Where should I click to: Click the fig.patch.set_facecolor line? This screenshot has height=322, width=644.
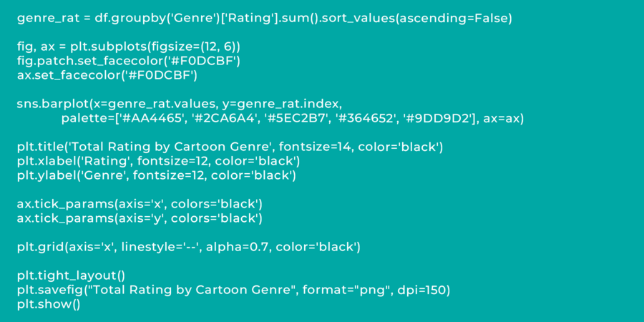(129, 61)
